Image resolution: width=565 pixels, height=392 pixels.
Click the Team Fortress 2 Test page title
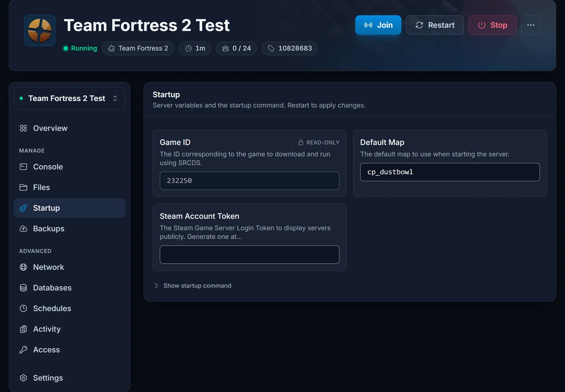point(147,25)
